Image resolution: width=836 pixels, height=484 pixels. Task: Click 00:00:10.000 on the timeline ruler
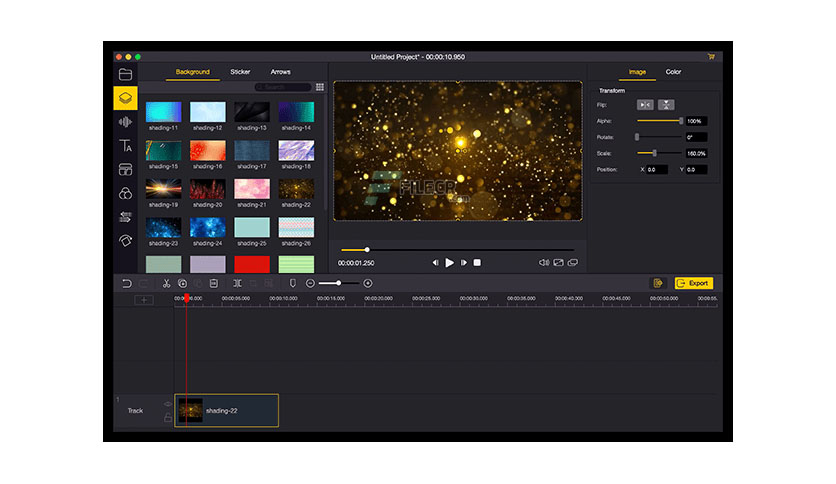[x=283, y=299]
